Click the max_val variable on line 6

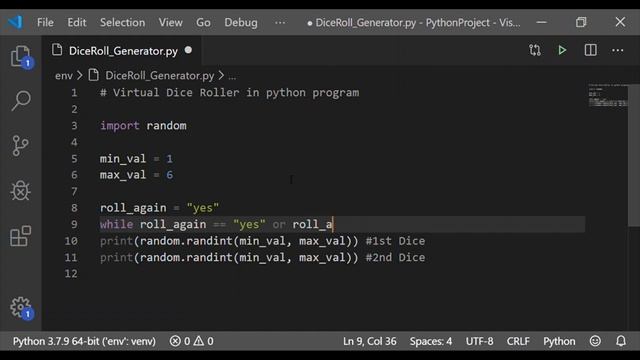click(x=122, y=175)
